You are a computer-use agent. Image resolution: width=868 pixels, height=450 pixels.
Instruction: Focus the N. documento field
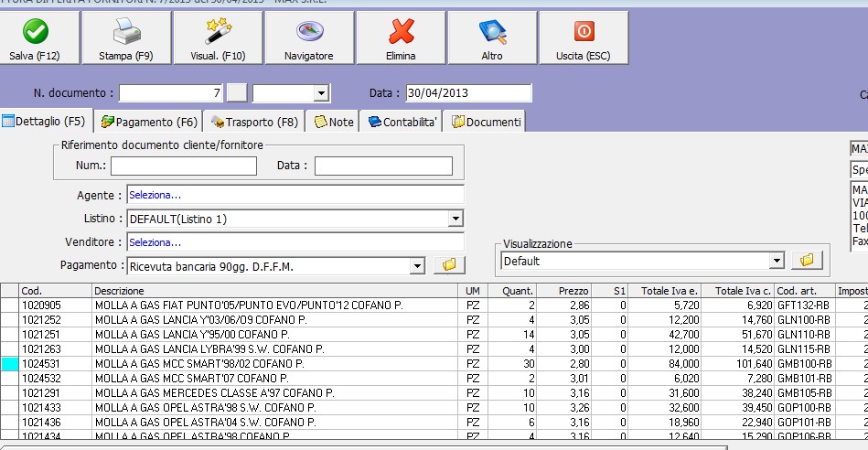click(171, 93)
